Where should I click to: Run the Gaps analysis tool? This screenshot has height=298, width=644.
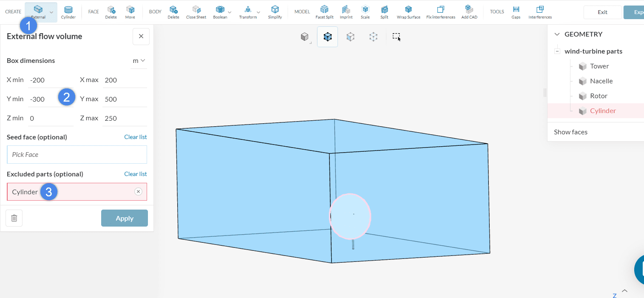(516, 11)
